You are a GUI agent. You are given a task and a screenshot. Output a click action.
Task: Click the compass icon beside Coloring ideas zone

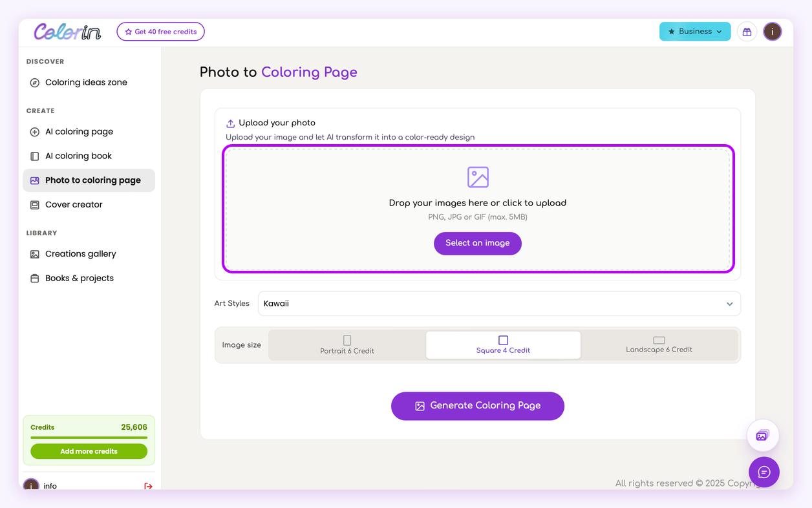click(x=35, y=83)
